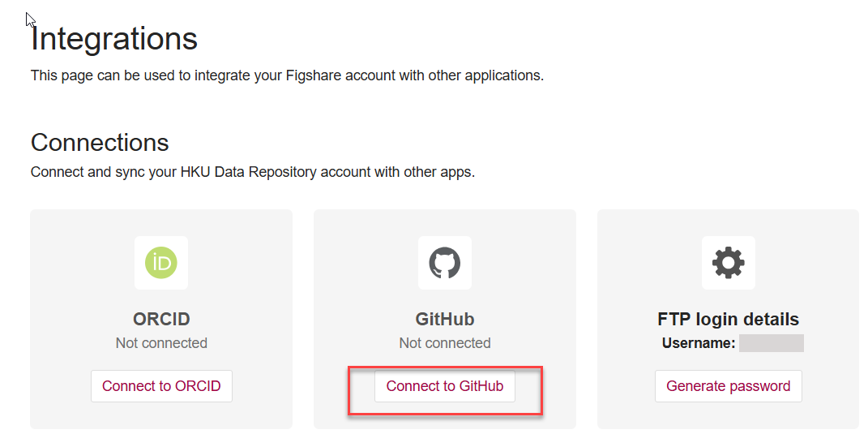Click the HKU Data Repository sync description
Screen dimensions: 868x447
pos(252,172)
